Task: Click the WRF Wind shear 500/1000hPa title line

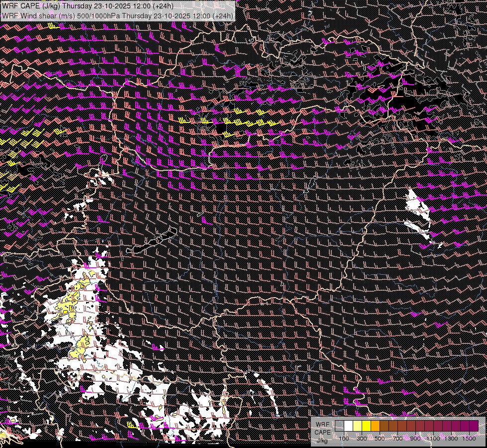Action: [x=118, y=16]
